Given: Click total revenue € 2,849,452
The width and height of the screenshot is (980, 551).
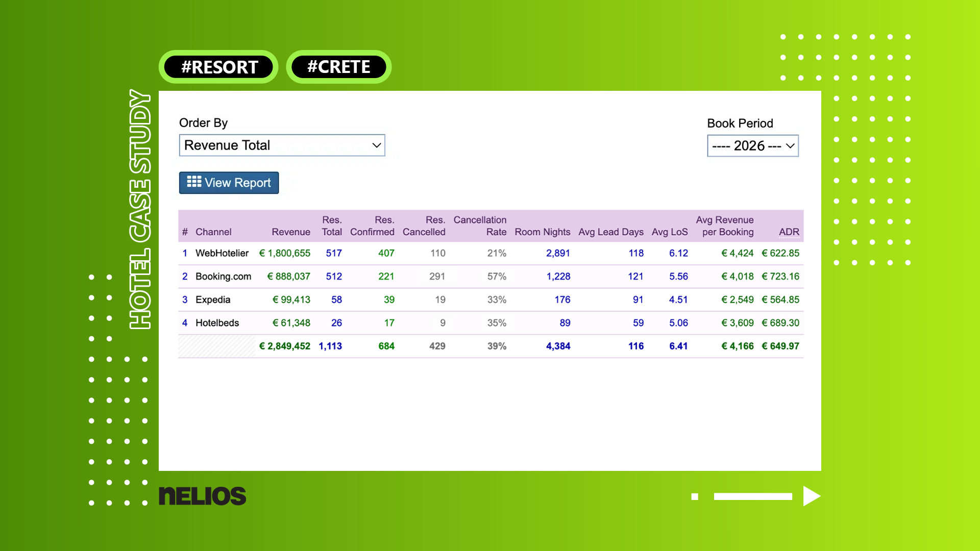Looking at the screenshot, I should (x=285, y=346).
